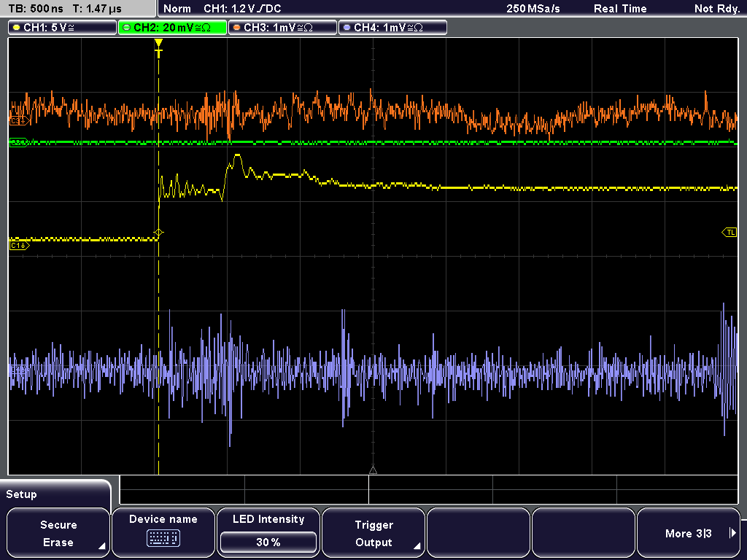
Task: Click the Setup menu title
Action: coord(21,494)
